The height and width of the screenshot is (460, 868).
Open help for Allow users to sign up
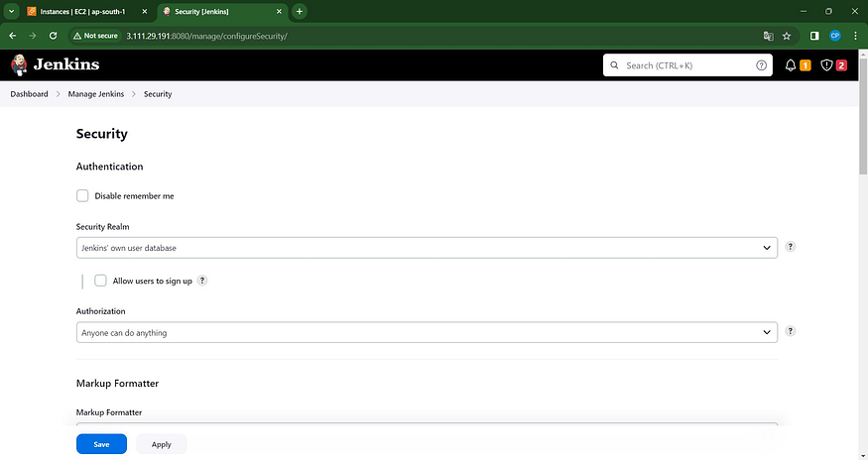pos(202,281)
